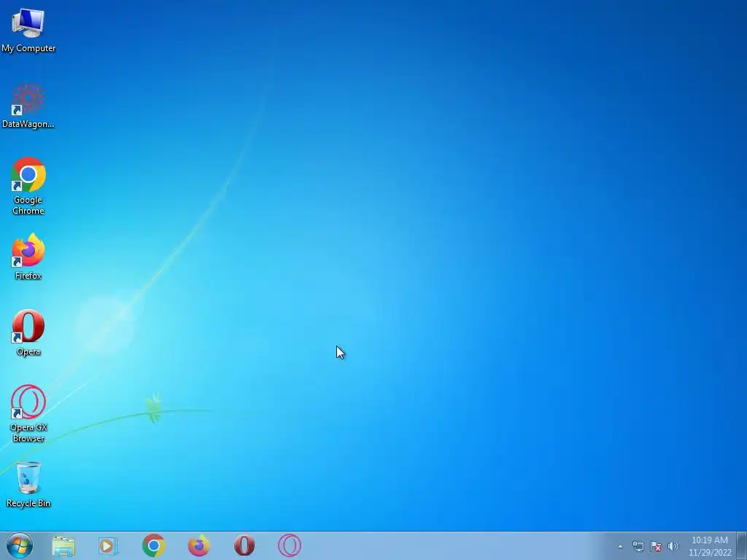This screenshot has height=560, width=747.
Task: Show hidden system tray icons
Action: click(620, 546)
